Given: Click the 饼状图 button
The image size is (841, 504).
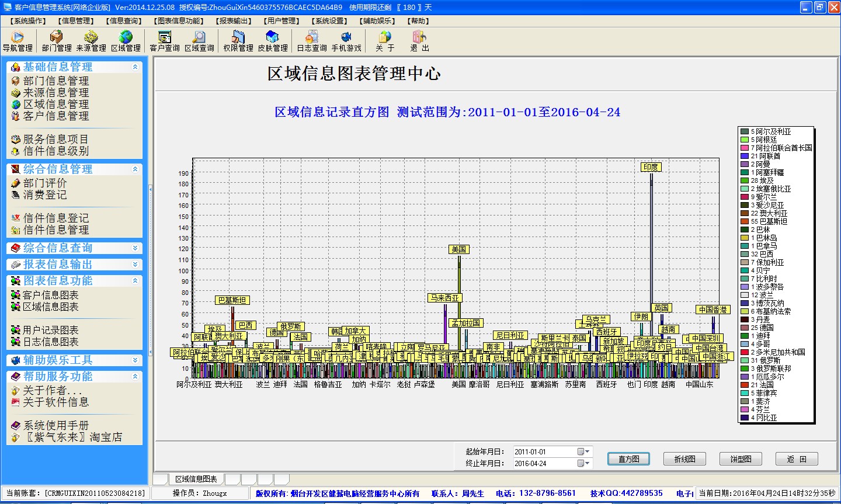Looking at the screenshot, I should click(741, 459).
